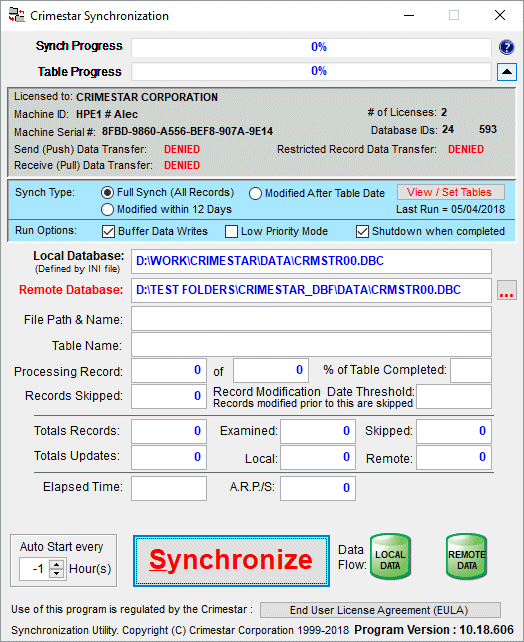Screen dimensions: 524x642
Task: Click the Local updates value box
Action: click(x=318, y=457)
